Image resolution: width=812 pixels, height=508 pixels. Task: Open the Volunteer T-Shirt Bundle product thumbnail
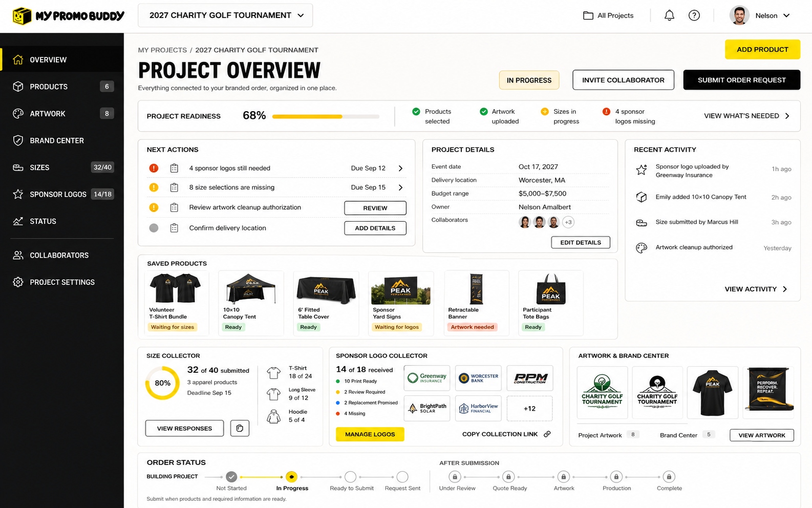click(x=175, y=288)
